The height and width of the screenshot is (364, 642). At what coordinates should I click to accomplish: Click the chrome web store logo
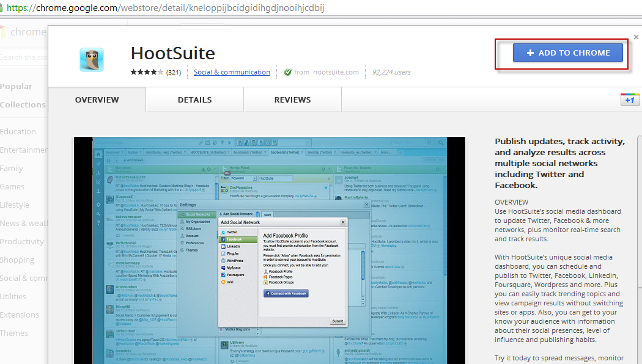pos(23,32)
